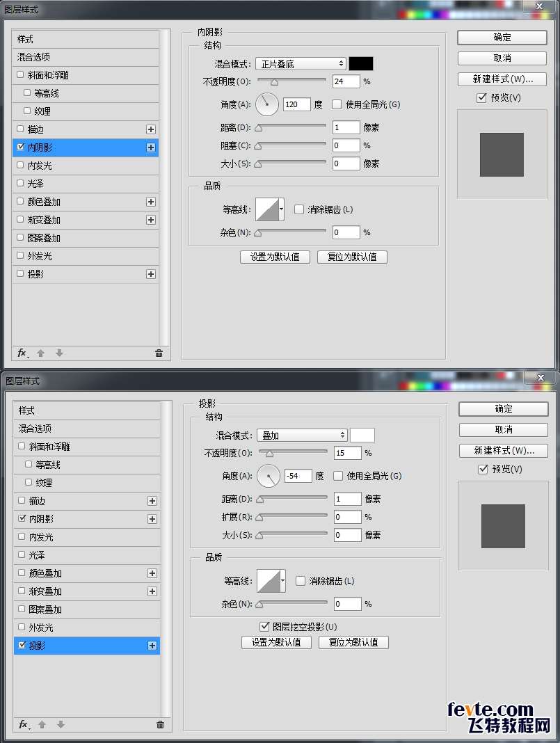
Task: Click 确定 in lower dialog
Action: pos(504,409)
